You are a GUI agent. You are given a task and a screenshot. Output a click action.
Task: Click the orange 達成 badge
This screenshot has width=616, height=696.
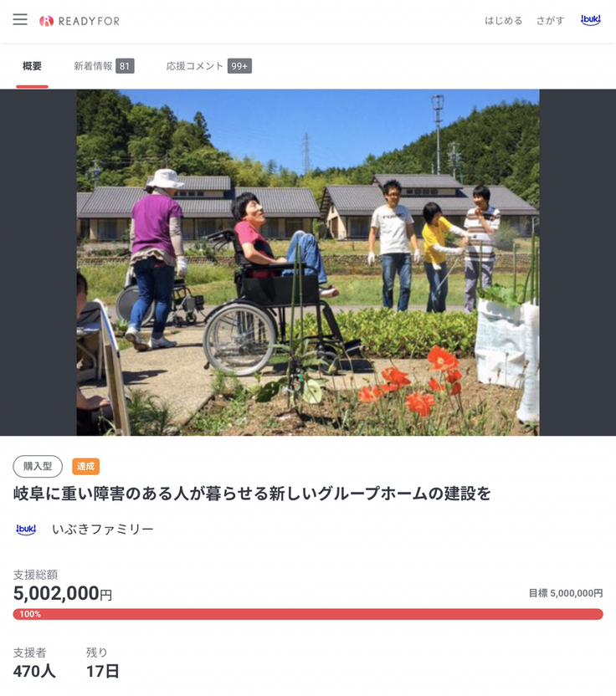pos(85,466)
